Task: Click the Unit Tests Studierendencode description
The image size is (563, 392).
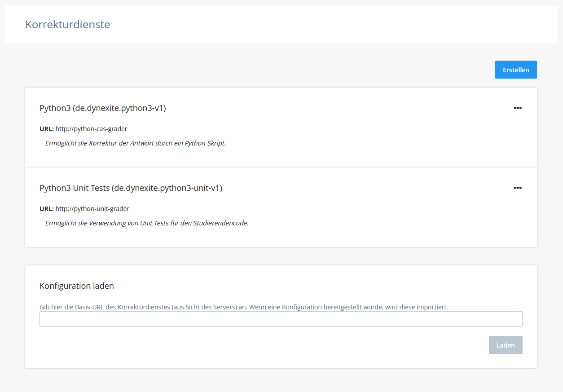Action: (147, 223)
